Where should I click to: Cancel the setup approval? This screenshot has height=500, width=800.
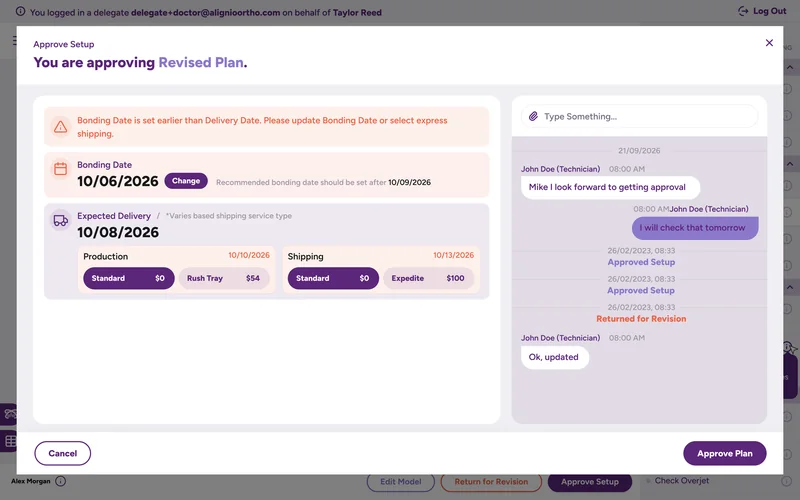[63, 453]
